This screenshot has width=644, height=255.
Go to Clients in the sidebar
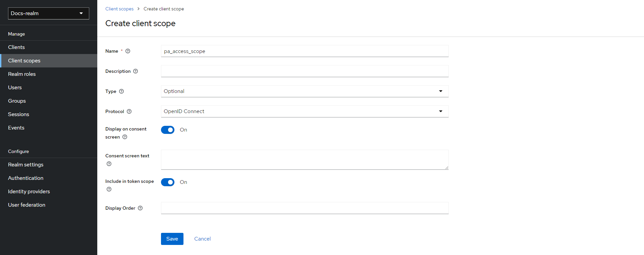pyautogui.click(x=16, y=47)
